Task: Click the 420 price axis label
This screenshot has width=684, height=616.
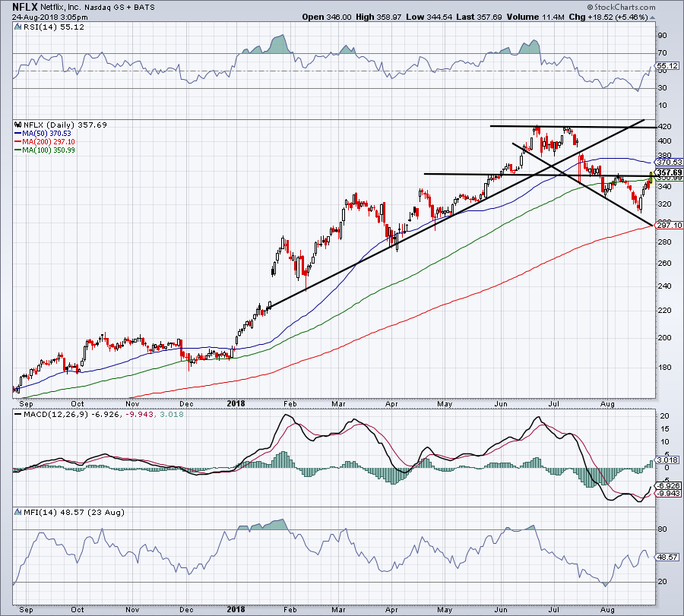Action: pyautogui.click(x=665, y=126)
